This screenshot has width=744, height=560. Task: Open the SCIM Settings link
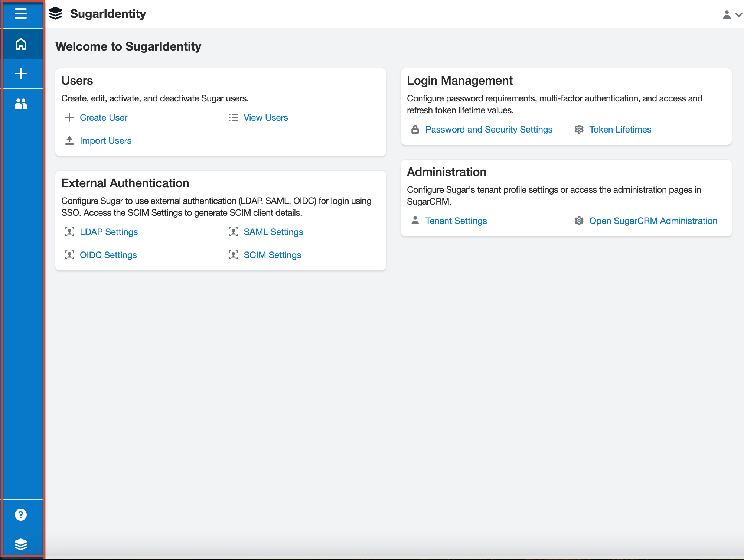click(x=272, y=255)
